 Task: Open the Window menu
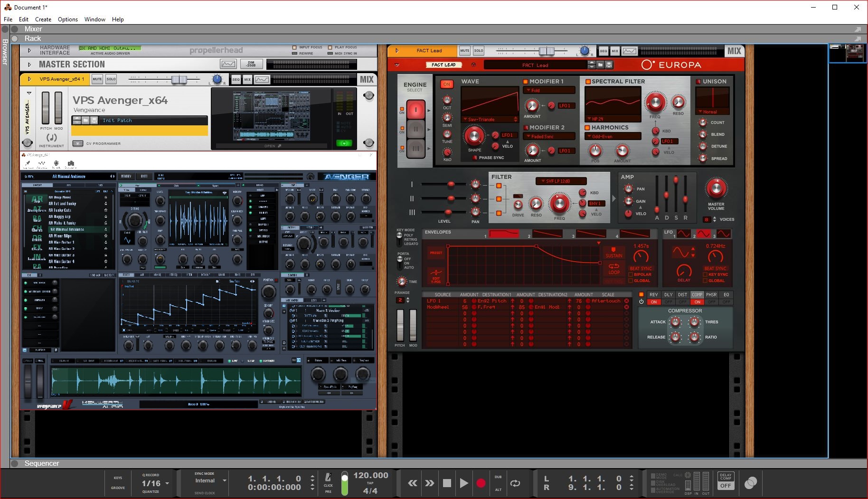pos(95,19)
